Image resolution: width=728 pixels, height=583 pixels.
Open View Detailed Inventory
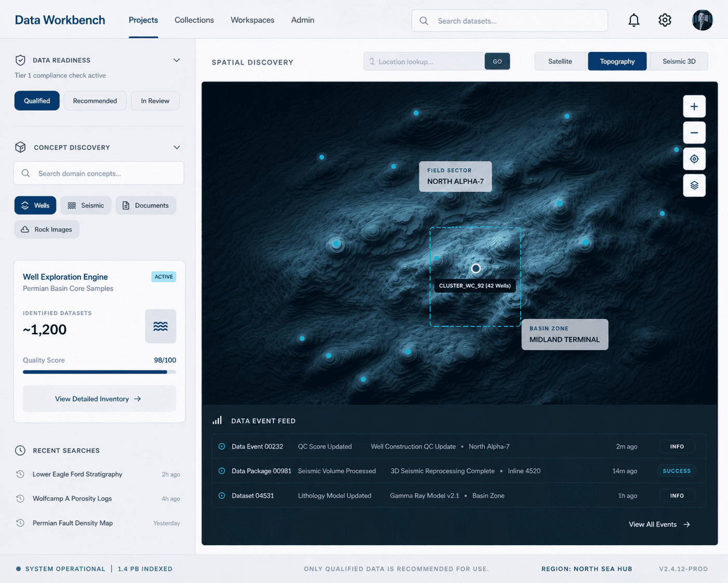[99, 399]
